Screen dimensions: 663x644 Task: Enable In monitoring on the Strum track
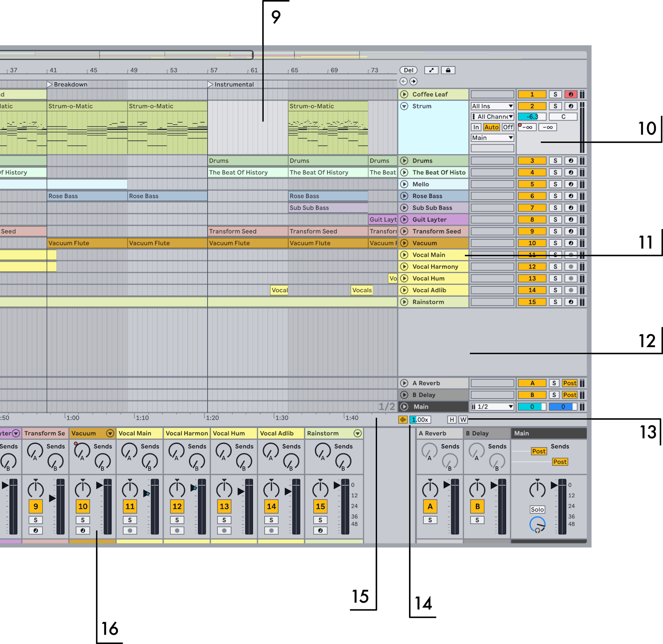point(476,127)
